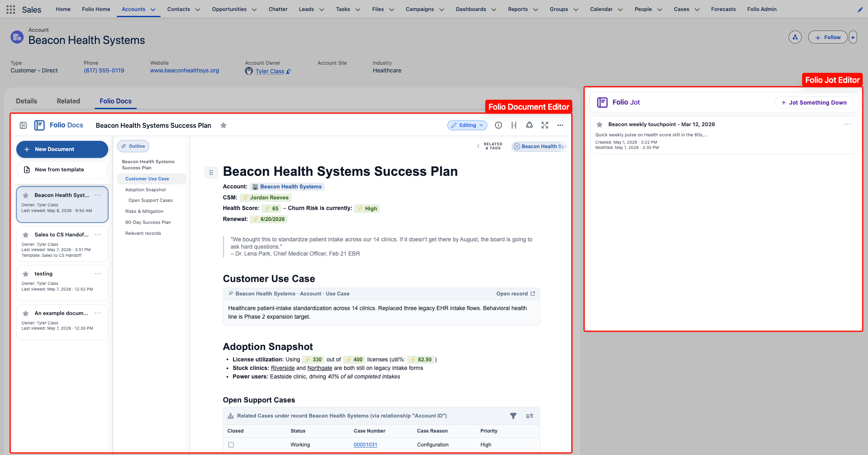The width and height of the screenshot is (868, 455).
Task: Click Jot Something Down button
Action: click(814, 103)
